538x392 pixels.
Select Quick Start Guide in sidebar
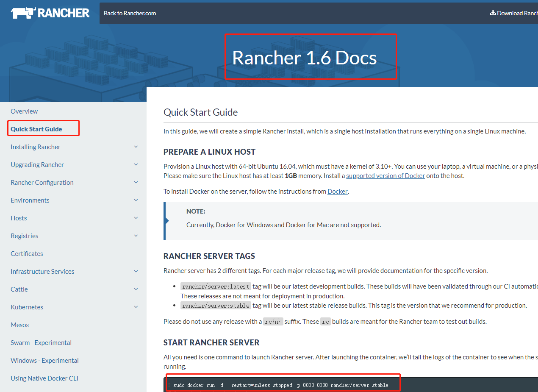click(36, 129)
